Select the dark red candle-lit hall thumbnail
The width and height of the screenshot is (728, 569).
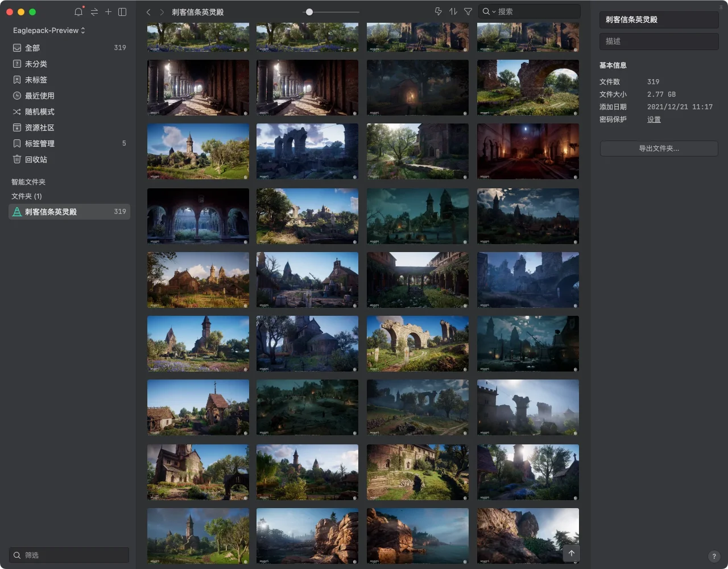point(528,151)
